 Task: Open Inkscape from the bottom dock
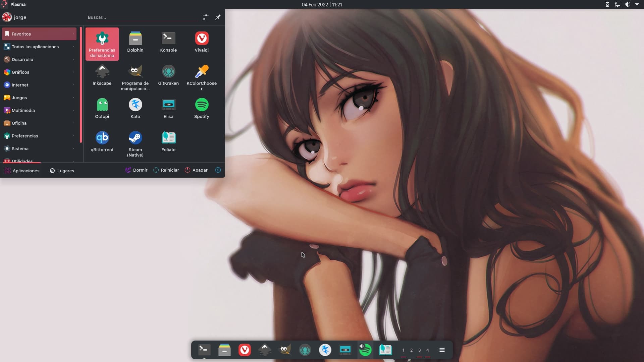tap(265, 350)
